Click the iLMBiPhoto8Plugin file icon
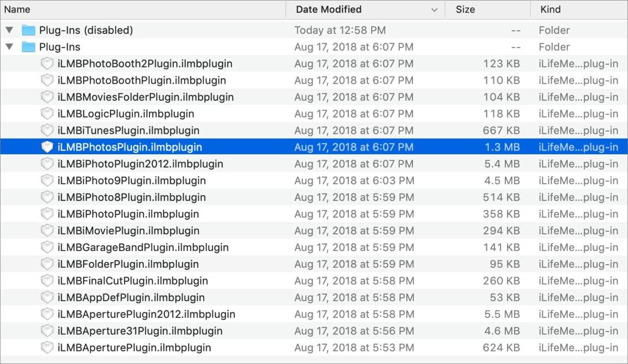Screen dimensions: 628x364 (48, 198)
